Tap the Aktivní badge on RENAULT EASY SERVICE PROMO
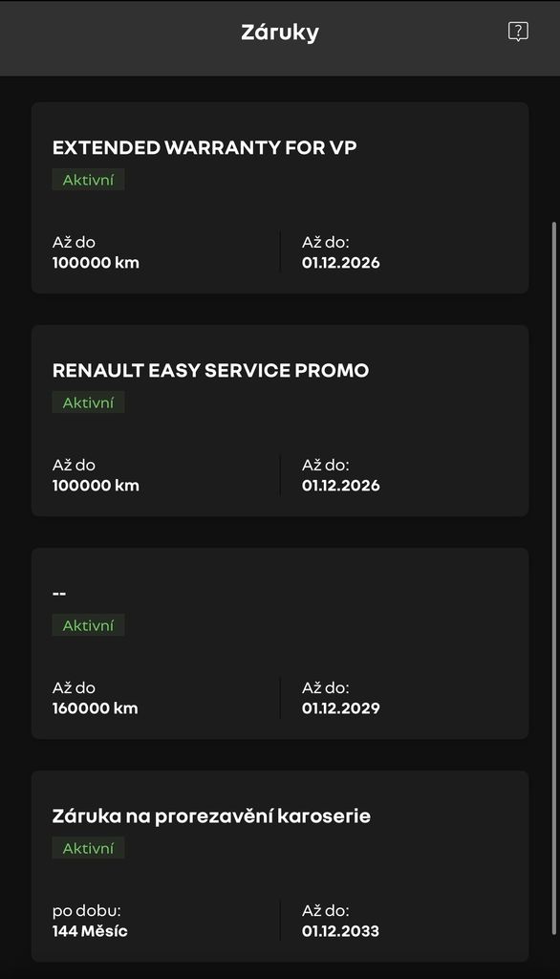The width and height of the screenshot is (560, 979). [88, 402]
